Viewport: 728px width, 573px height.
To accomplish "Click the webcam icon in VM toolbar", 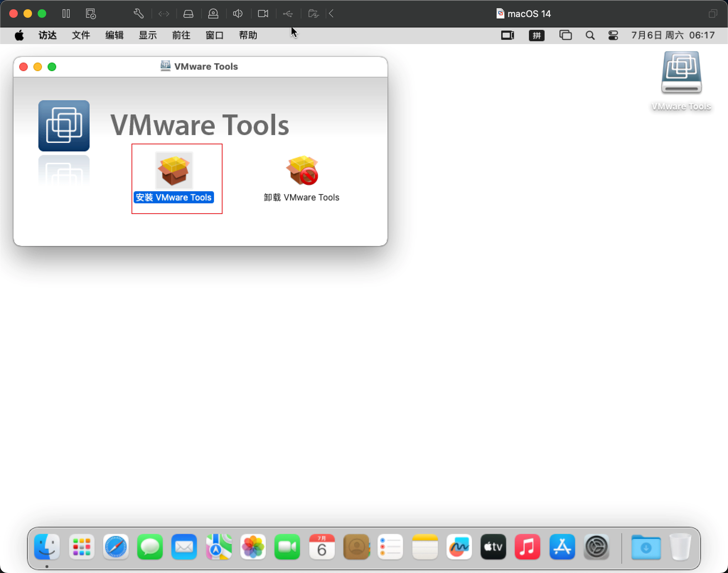I will (x=263, y=14).
